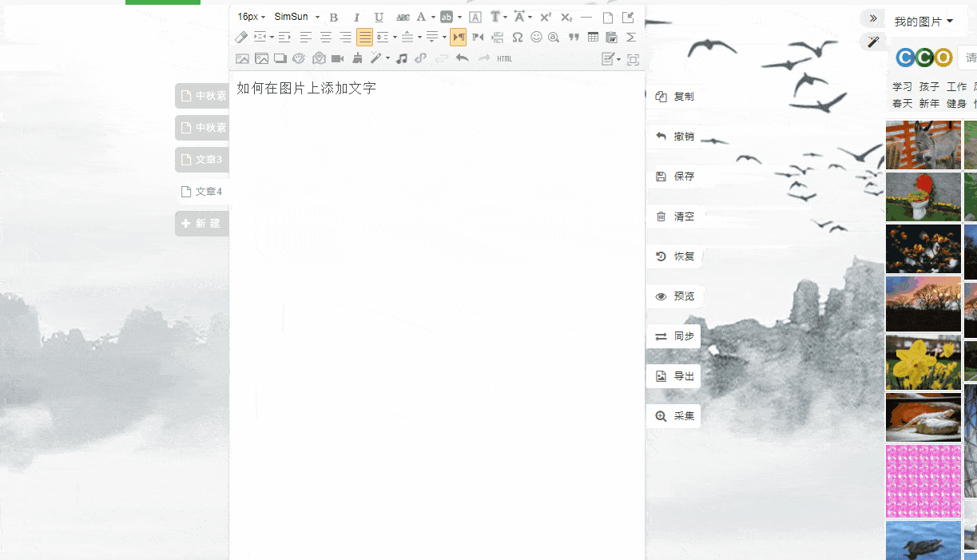The width and height of the screenshot is (977, 560).
Task: Click the music note icon
Action: tap(402, 58)
